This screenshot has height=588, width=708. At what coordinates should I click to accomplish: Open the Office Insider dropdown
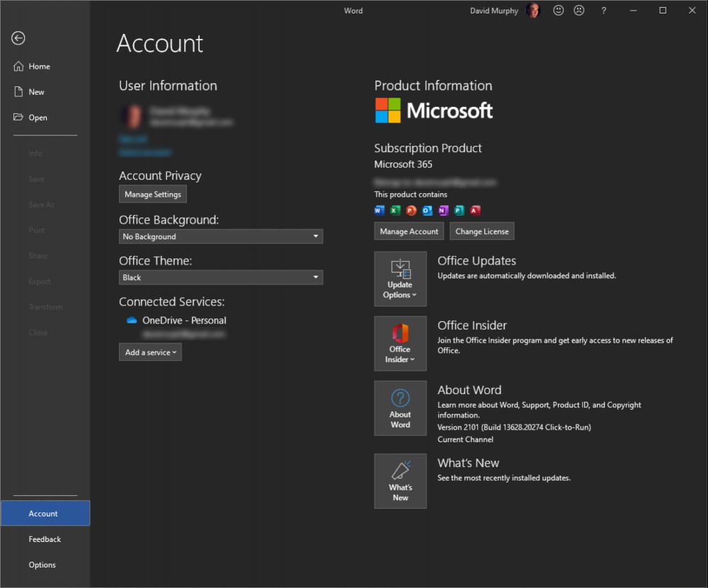tap(400, 343)
